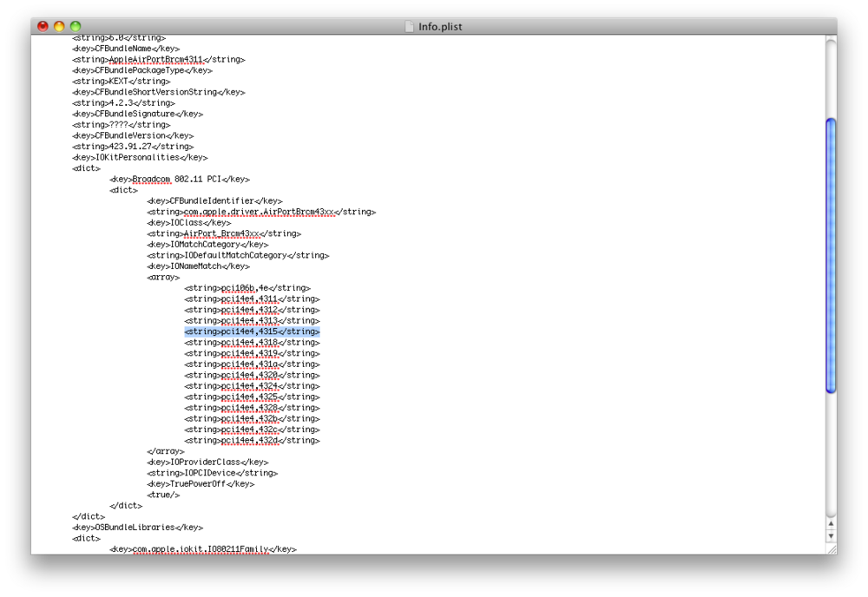The height and width of the screenshot is (597, 868).
Task: Click the scroll down arrow
Action: click(x=831, y=536)
